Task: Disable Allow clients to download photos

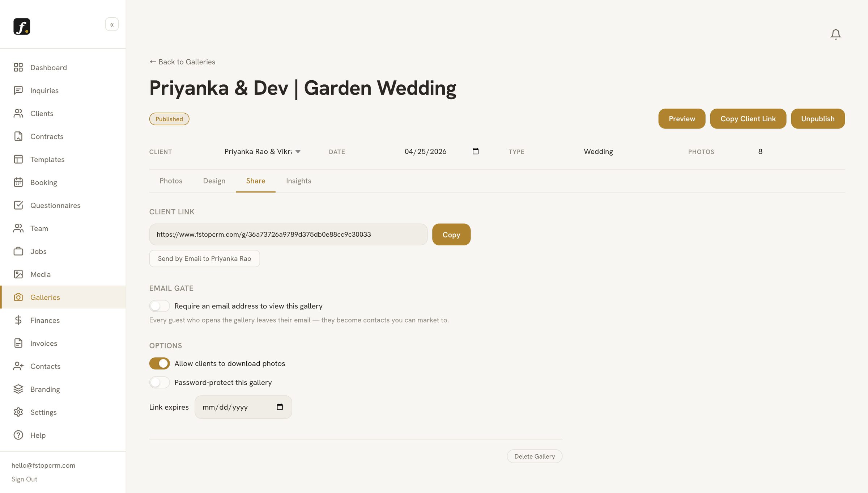Action: (159, 363)
